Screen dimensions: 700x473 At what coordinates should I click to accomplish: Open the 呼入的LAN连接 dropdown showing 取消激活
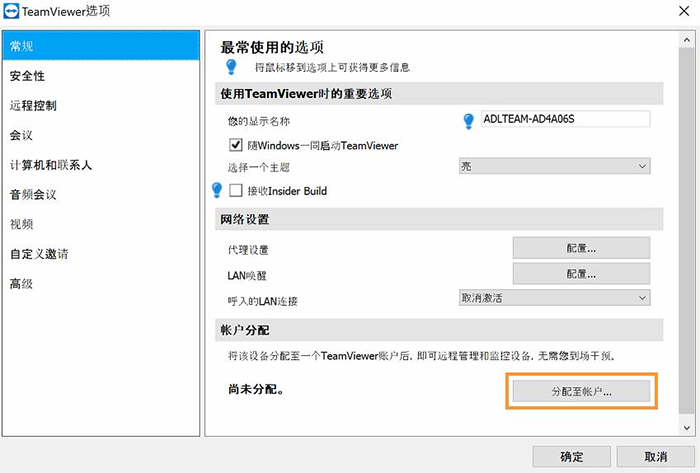(x=554, y=298)
